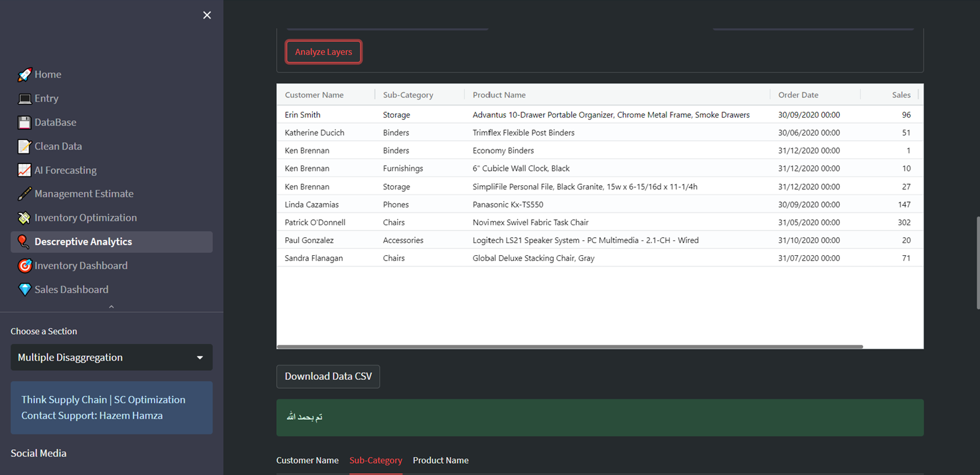
Task: Sort table by Order Date column header
Action: [798, 95]
